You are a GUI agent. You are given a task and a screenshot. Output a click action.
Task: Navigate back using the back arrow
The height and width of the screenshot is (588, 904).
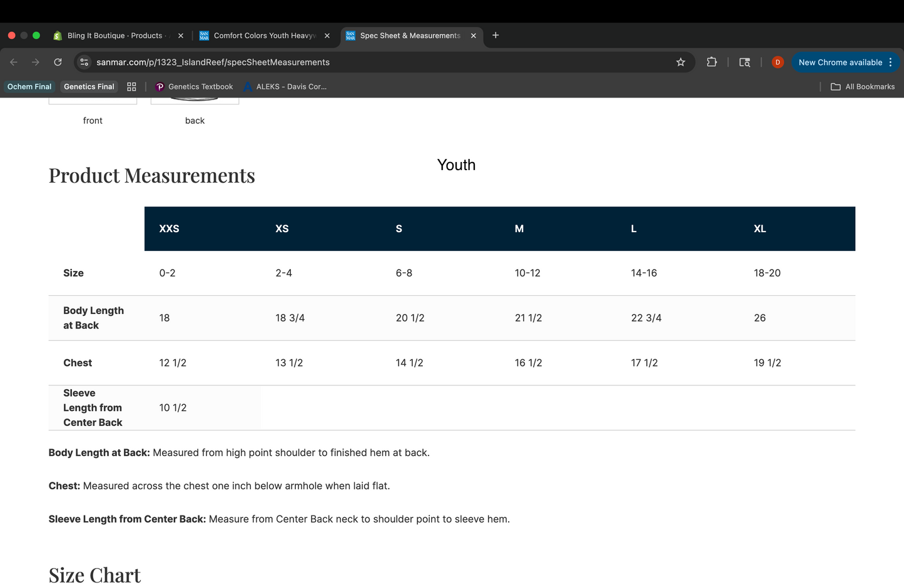pyautogui.click(x=14, y=62)
